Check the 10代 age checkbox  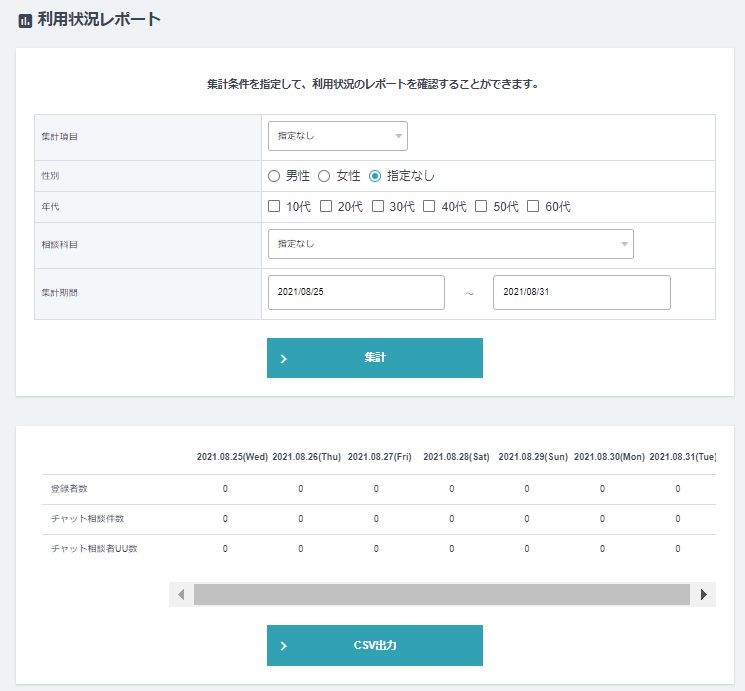[275, 207]
